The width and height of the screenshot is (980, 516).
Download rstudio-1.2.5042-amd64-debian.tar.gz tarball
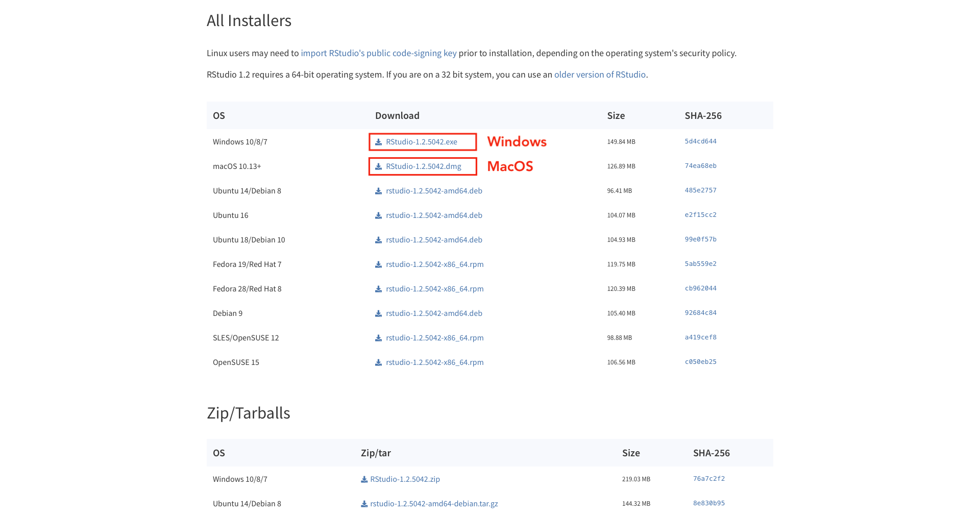[434, 504]
